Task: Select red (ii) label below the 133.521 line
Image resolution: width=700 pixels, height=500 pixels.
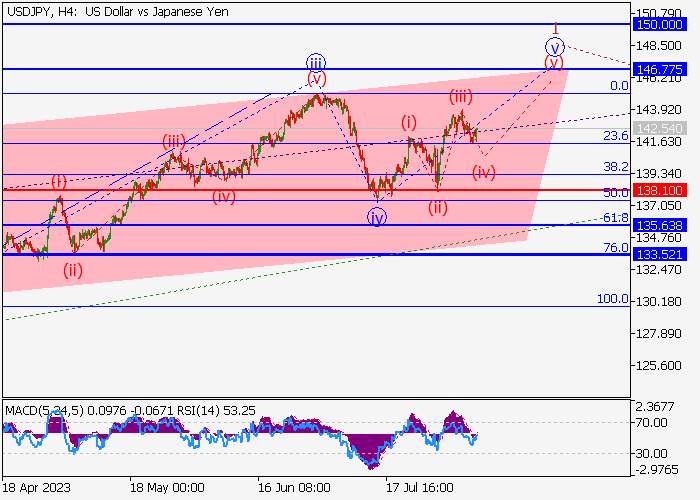Action: [73, 270]
